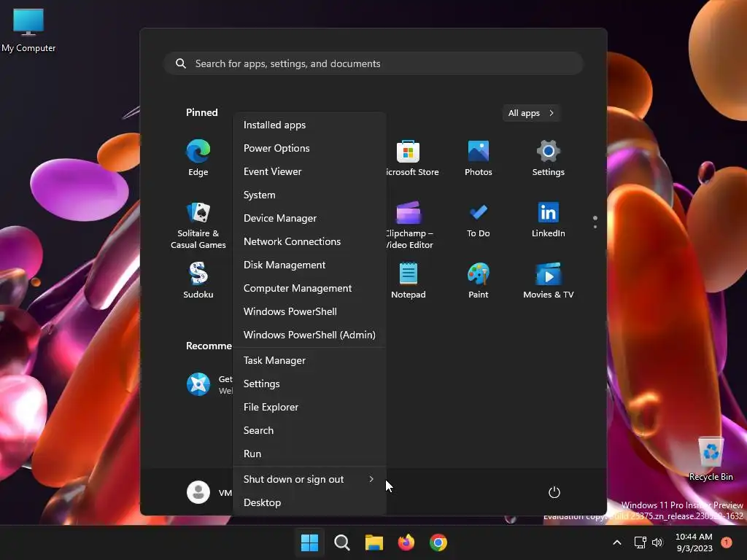Choose Network Connections entry

[x=309, y=241]
